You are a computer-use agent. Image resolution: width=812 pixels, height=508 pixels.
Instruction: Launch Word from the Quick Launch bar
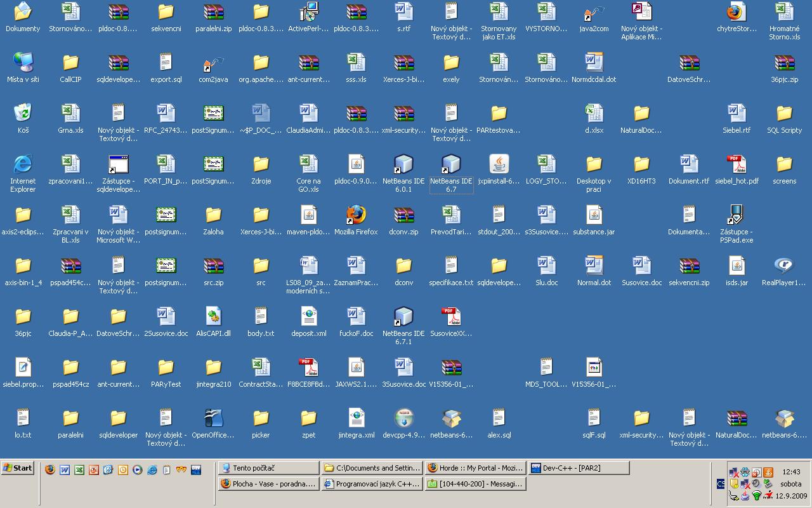point(65,470)
